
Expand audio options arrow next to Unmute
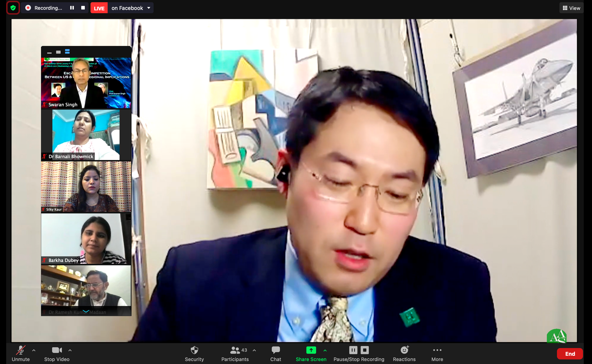[x=34, y=350]
